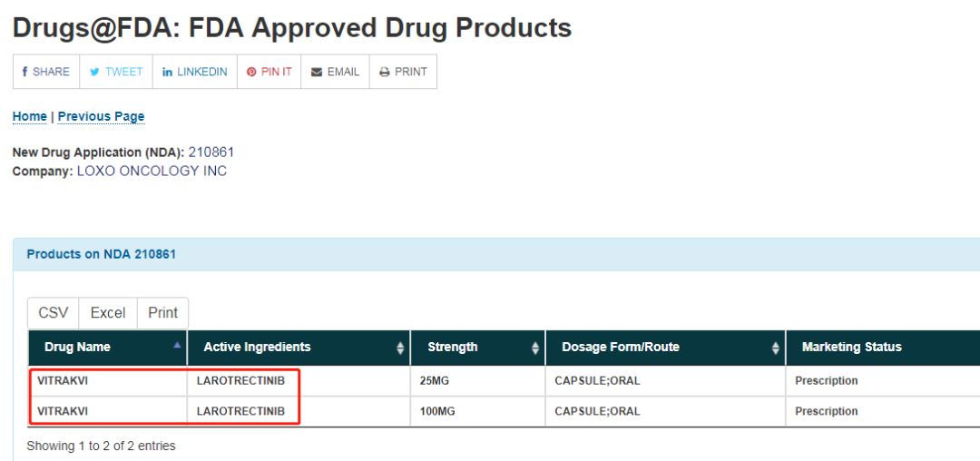Sort by Active Ingredients column arrows

[401, 348]
